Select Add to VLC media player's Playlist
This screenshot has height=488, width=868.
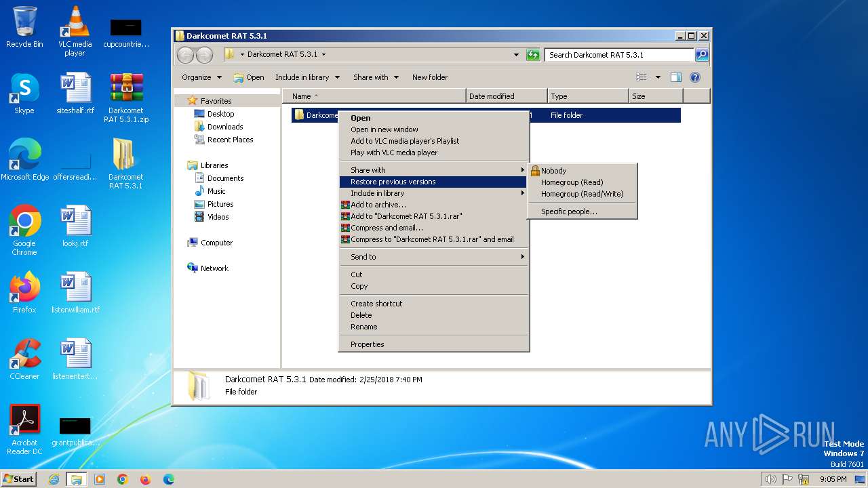(433, 141)
